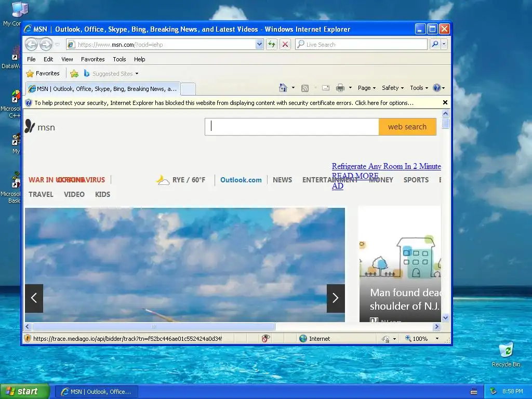Click the status bar security shield icon
The height and width of the screenshot is (399, 532).
click(28, 338)
